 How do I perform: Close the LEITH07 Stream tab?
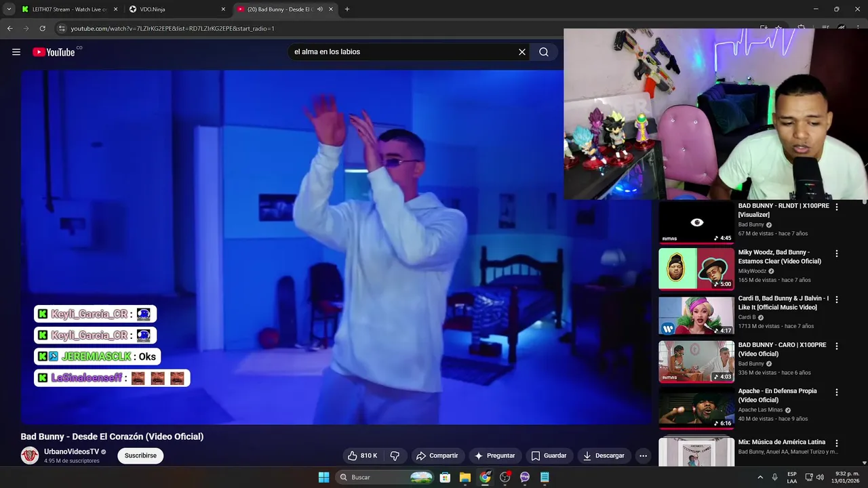point(115,9)
